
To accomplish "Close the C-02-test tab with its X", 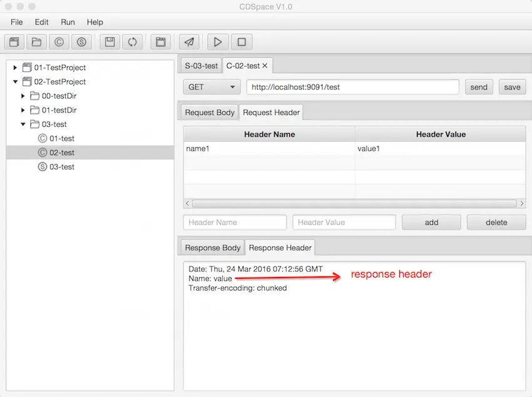I will (265, 66).
